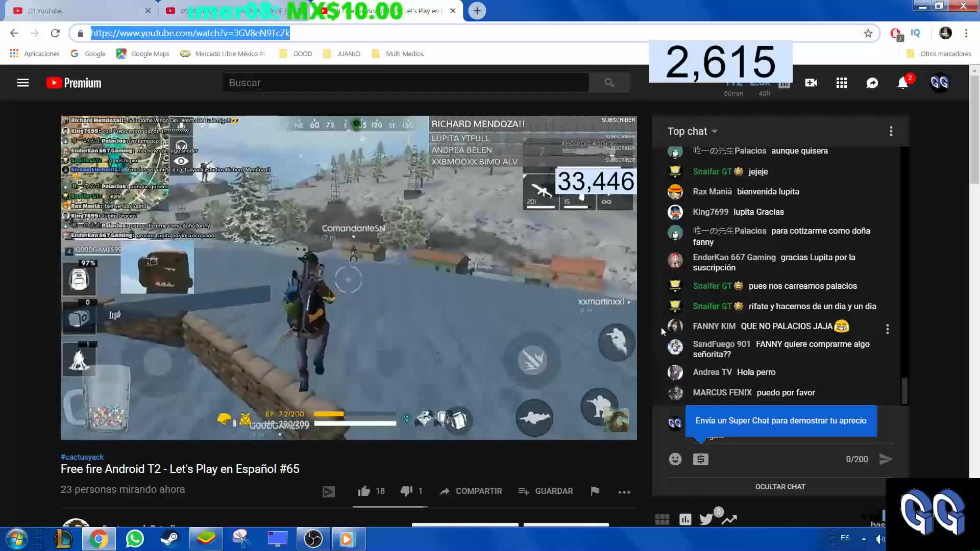
Task: Open the chat options three-dot menu
Action: [891, 131]
